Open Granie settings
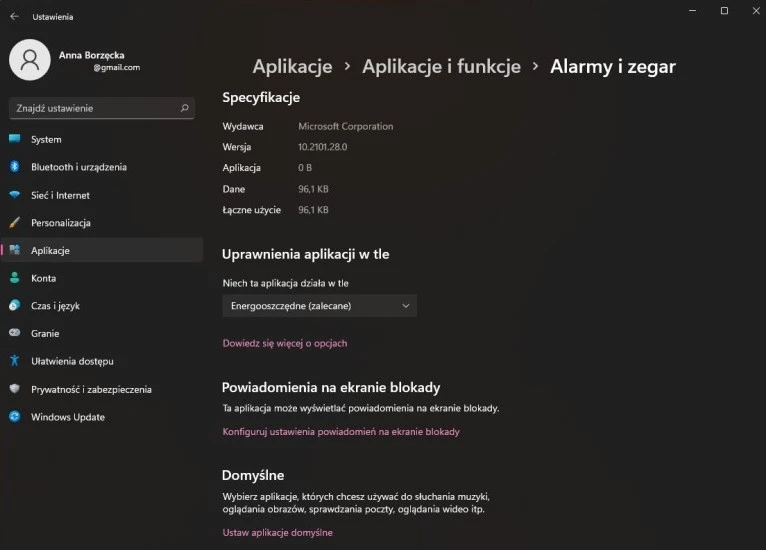 click(x=102, y=333)
